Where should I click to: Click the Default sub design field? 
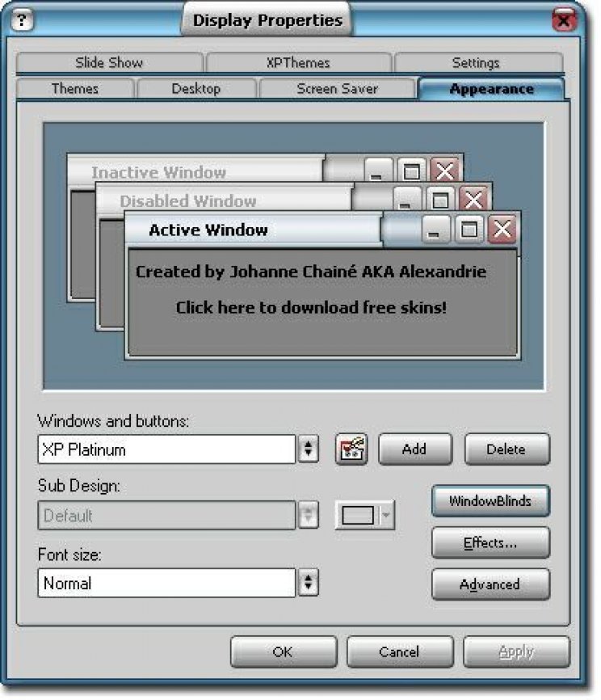tap(167, 515)
